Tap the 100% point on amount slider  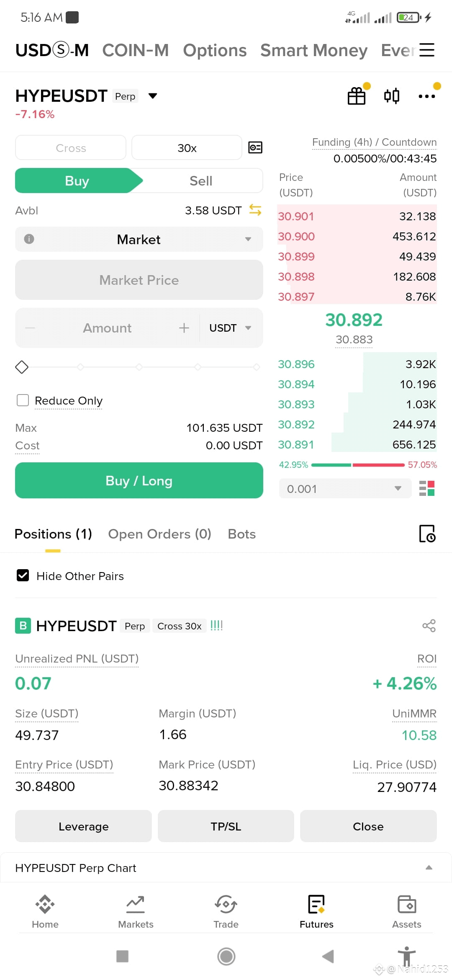tap(256, 367)
